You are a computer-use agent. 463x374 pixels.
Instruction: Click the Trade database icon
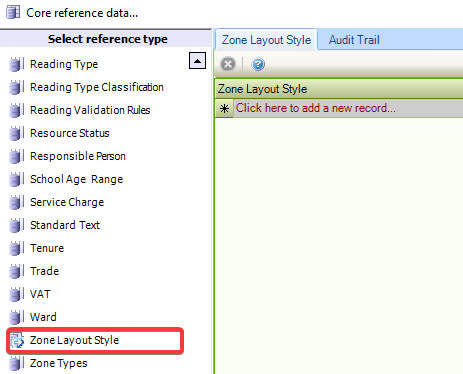[x=16, y=271]
